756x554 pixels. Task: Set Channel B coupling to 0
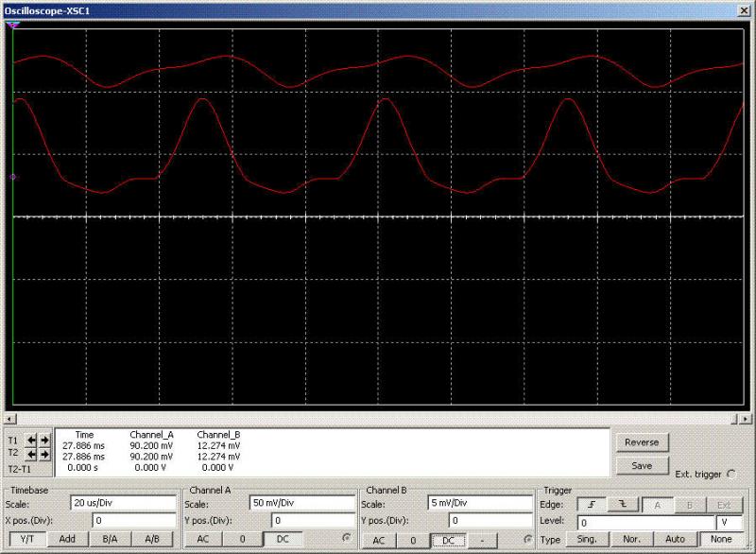click(x=413, y=541)
